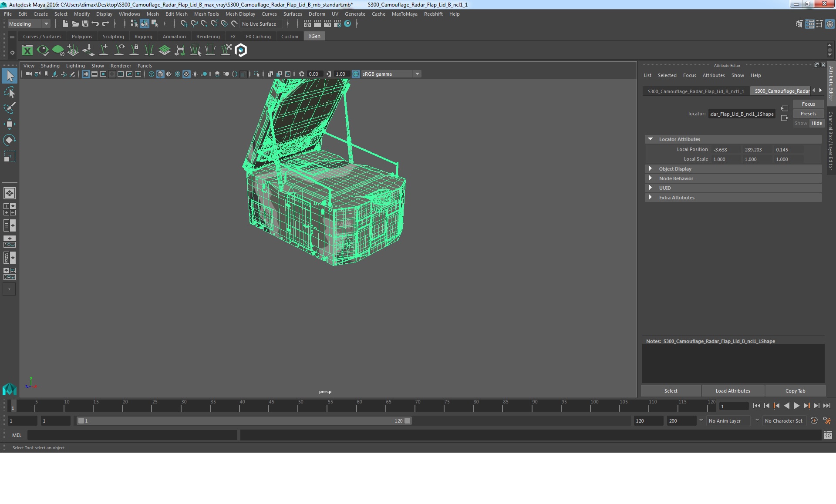Expand the Node Behavior section

[733, 178]
